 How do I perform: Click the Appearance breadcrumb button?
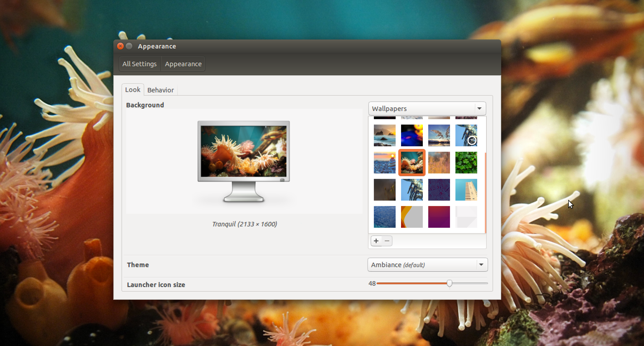pyautogui.click(x=183, y=64)
